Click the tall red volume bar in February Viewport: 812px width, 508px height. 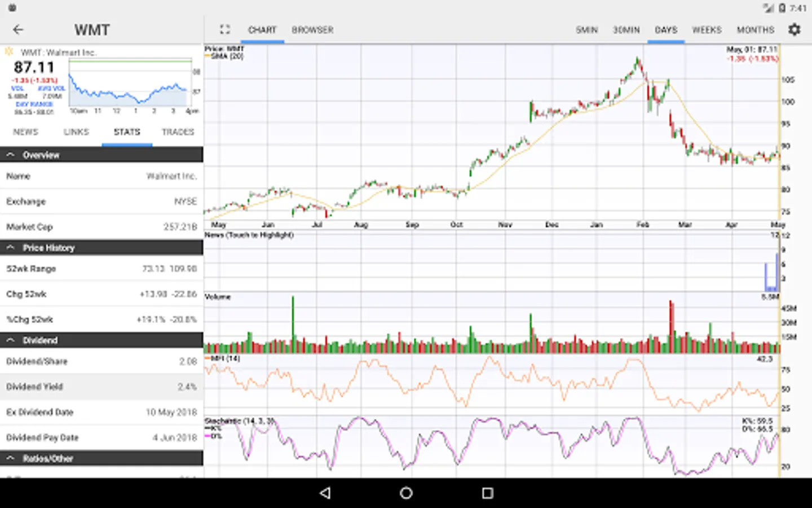coord(671,327)
